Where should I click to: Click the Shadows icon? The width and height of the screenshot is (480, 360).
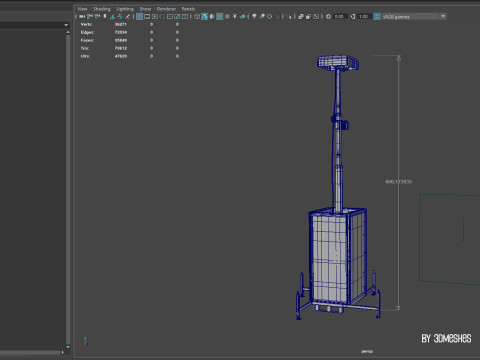click(242, 16)
